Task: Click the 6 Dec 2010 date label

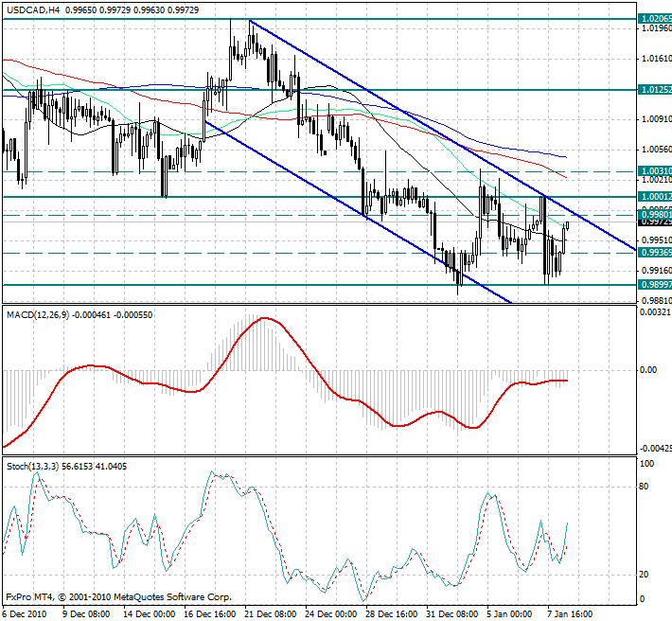Action: tap(24, 613)
